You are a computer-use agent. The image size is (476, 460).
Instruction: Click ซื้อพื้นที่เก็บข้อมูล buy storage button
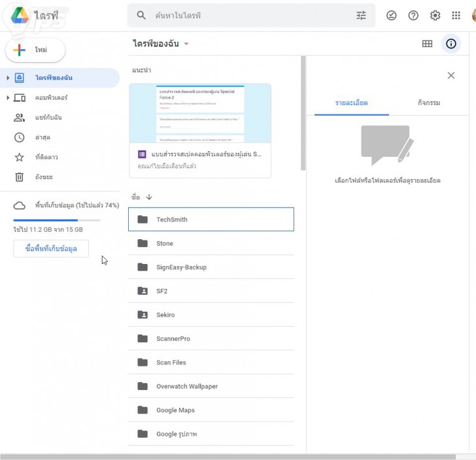(x=51, y=248)
